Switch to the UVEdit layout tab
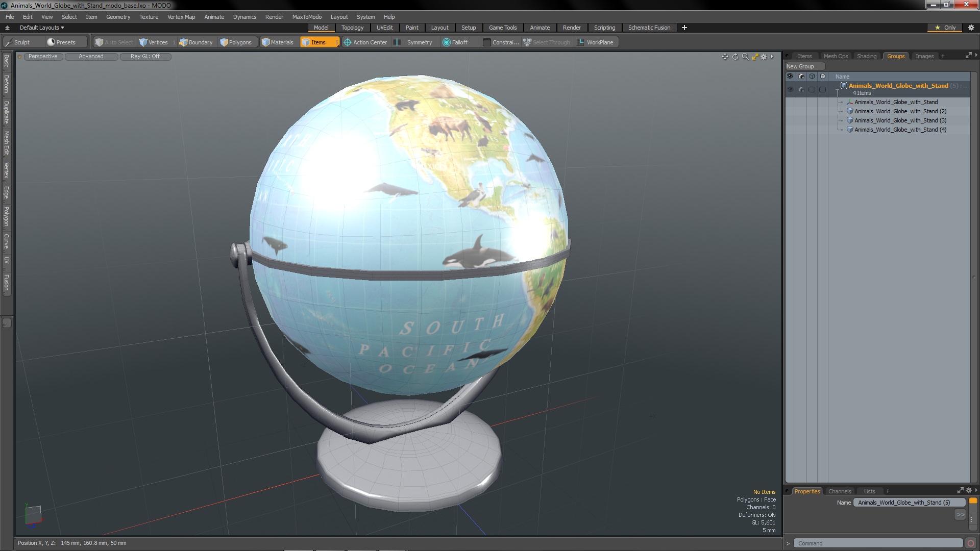The image size is (980, 551). (384, 28)
